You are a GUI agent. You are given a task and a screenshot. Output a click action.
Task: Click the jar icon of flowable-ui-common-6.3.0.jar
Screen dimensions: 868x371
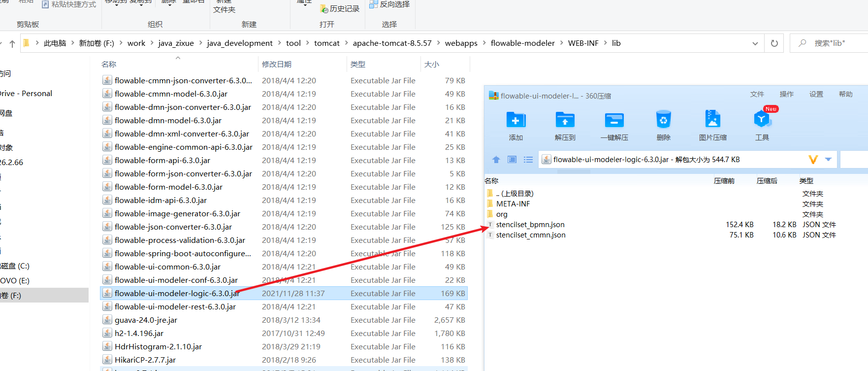click(107, 267)
